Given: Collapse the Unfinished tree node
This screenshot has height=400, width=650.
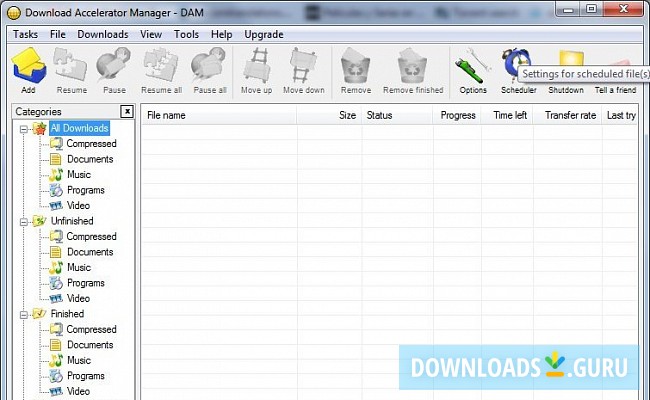Looking at the screenshot, I should 24,222.
